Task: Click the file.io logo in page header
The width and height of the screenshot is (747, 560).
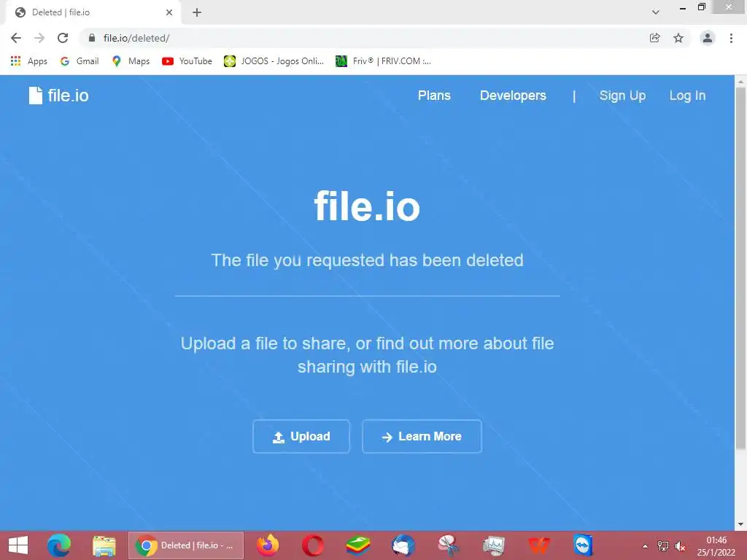Action: [58, 96]
